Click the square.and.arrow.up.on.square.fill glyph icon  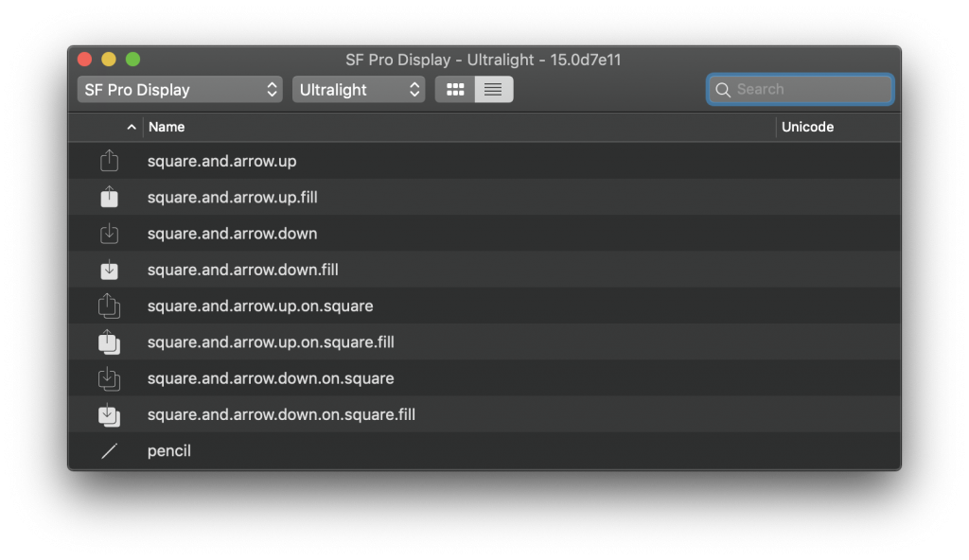click(x=110, y=341)
